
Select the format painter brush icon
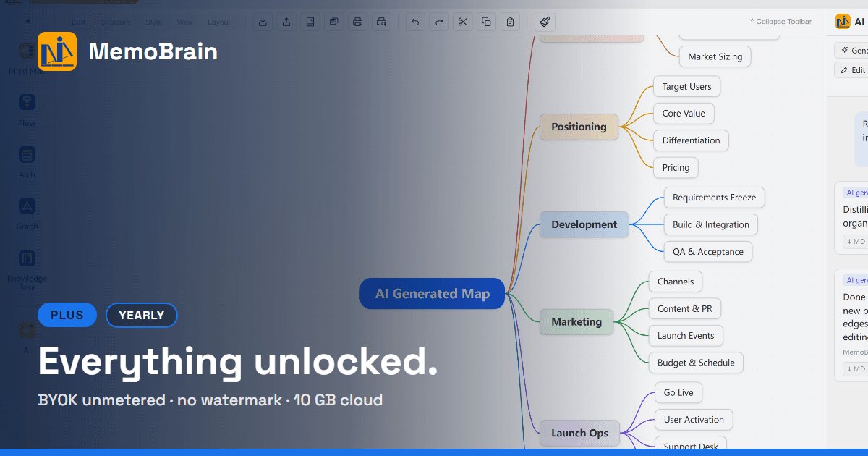(x=545, y=22)
